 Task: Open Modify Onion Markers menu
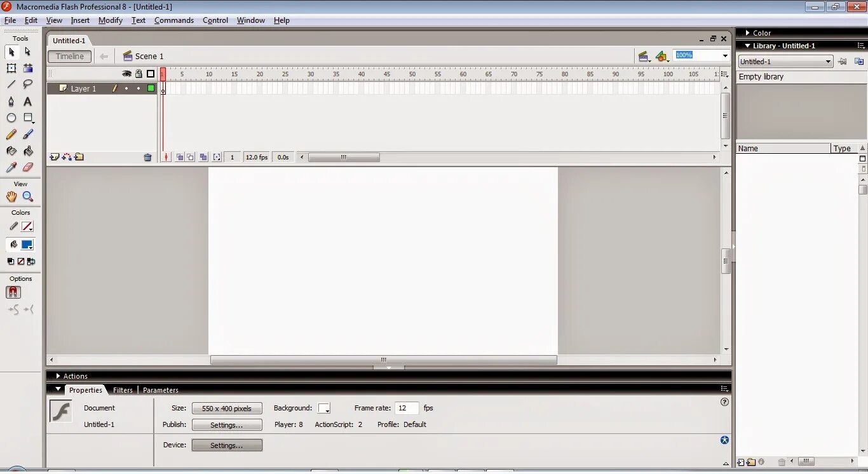[217, 157]
